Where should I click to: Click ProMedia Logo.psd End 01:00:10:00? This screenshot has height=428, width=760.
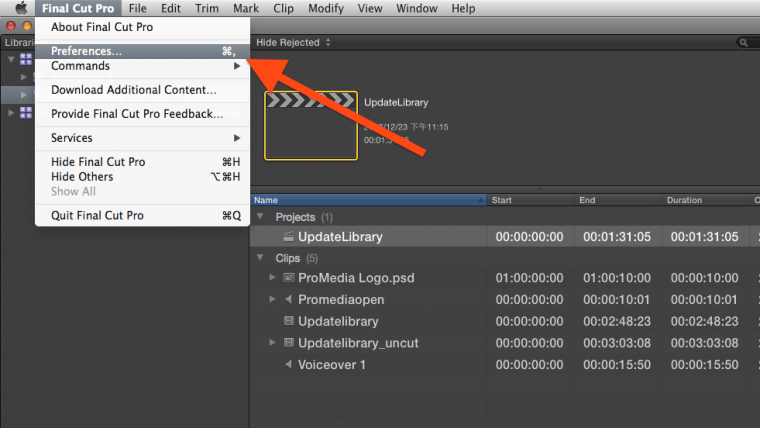click(x=617, y=278)
